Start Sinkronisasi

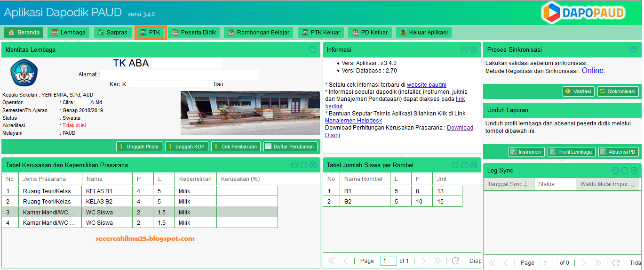tap(618, 91)
